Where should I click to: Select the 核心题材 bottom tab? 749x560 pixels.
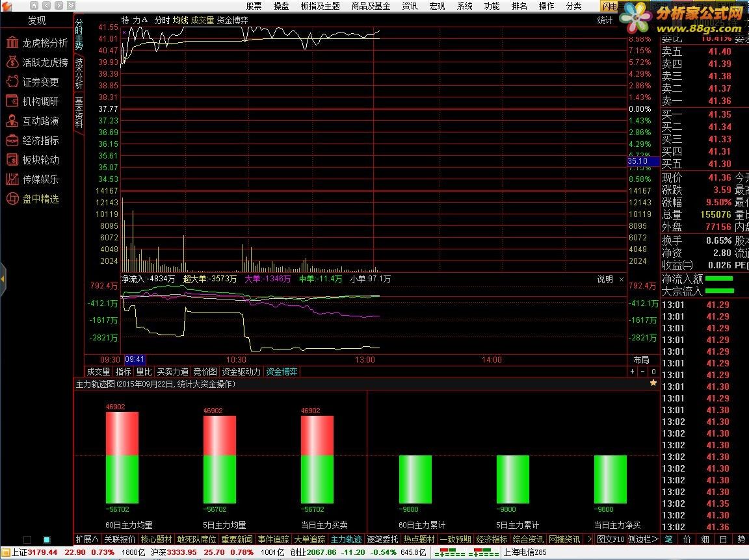(156, 539)
